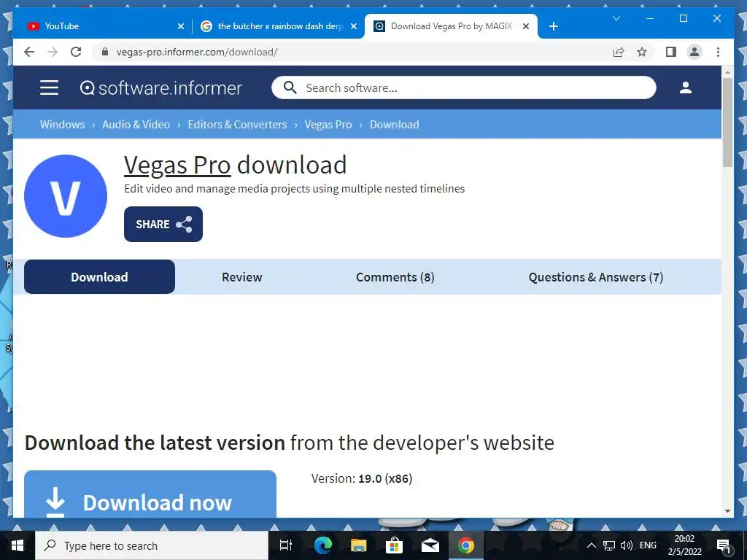This screenshot has height=560, width=747.
Task: Switch to the Review tab
Action: tap(242, 277)
